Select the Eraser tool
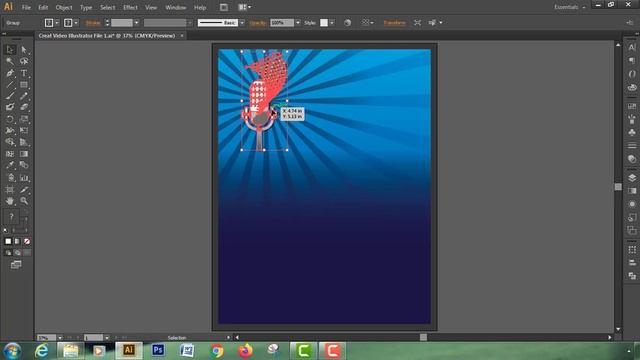 pyautogui.click(x=24, y=107)
